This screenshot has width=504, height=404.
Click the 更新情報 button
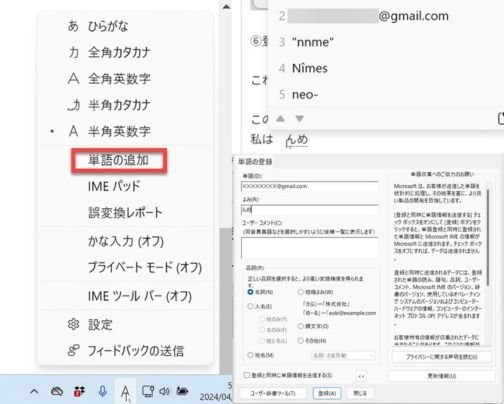tap(442, 376)
